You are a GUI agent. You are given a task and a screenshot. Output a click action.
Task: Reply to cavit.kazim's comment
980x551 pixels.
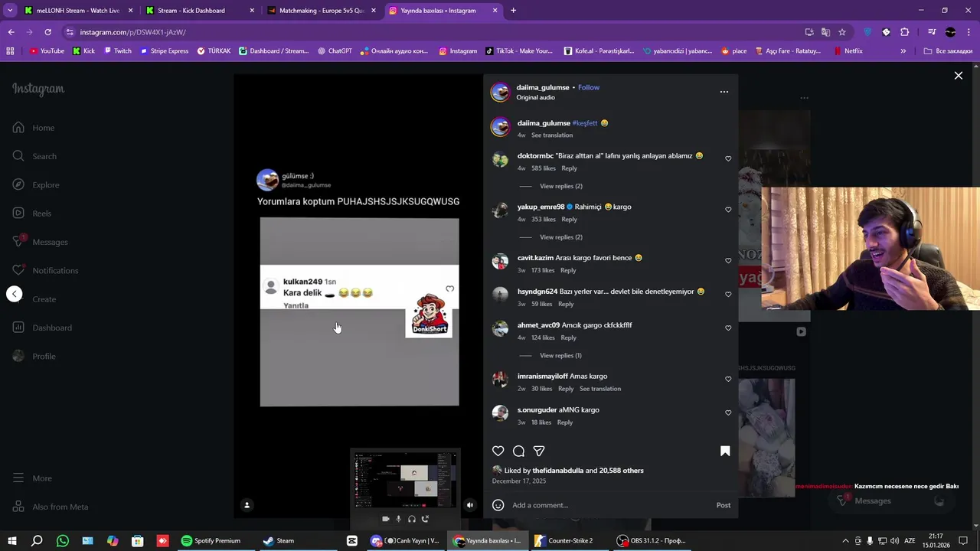pyautogui.click(x=568, y=270)
